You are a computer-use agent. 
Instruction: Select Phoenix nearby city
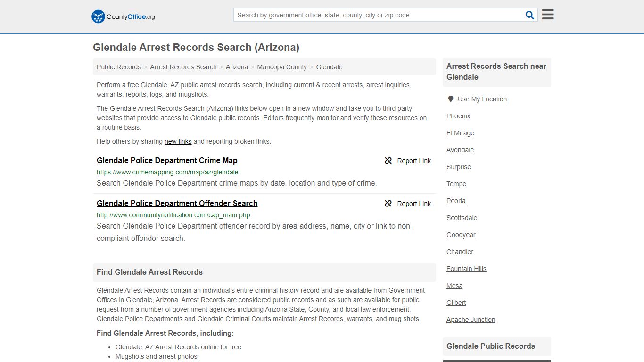[x=458, y=116]
